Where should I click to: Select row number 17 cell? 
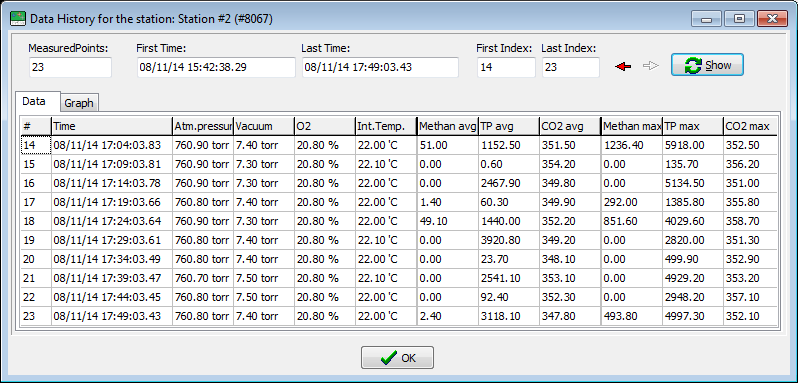(x=36, y=202)
